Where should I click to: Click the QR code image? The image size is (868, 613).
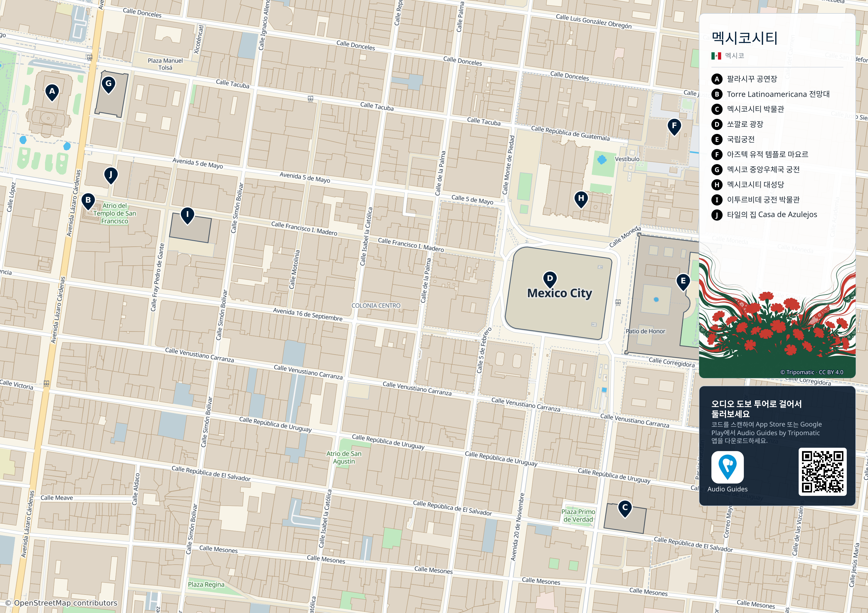pos(822,471)
